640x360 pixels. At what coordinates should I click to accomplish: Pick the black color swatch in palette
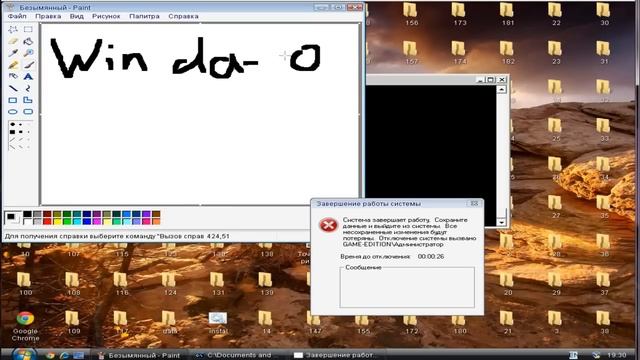[x=27, y=214]
